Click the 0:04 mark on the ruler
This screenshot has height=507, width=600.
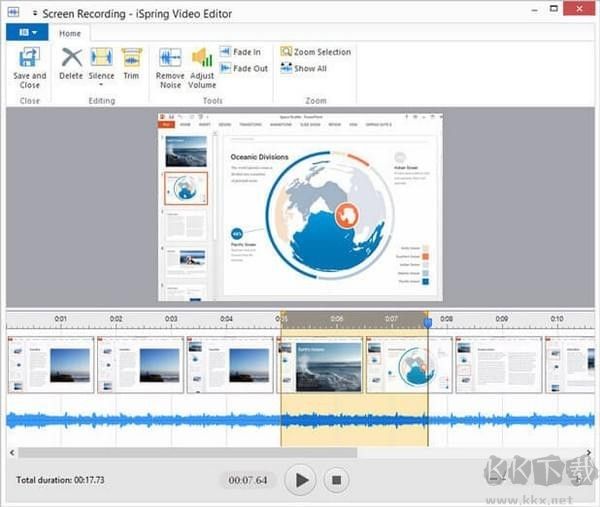coord(226,319)
